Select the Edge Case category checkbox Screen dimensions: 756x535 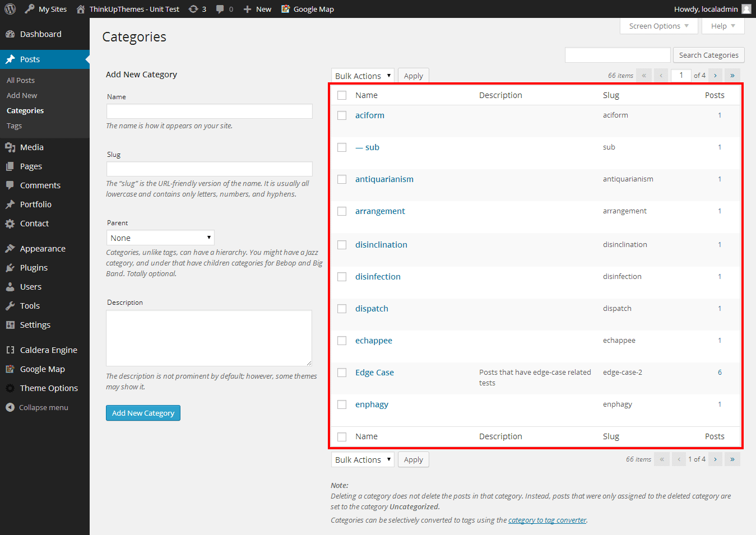(x=342, y=373)
